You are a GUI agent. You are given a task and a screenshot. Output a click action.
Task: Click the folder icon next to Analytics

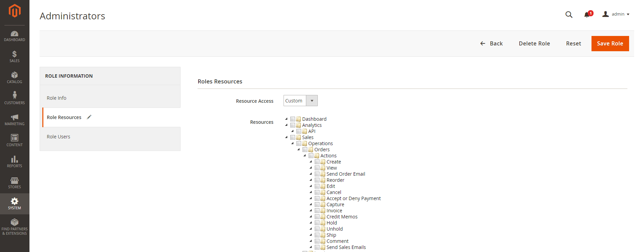point(298,125)
